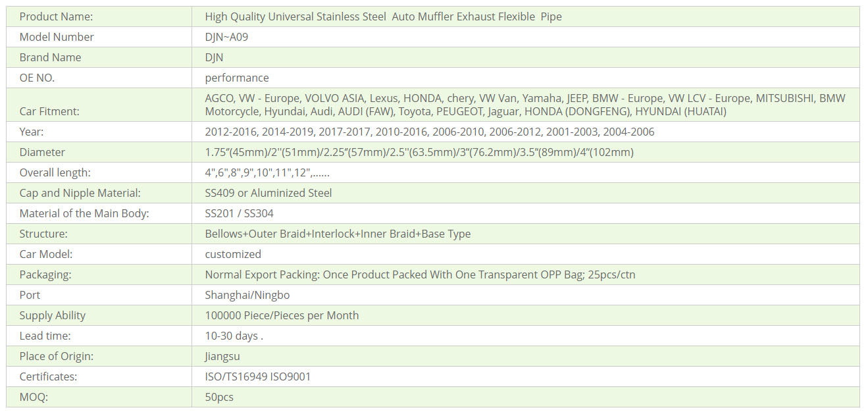
Task: Select the ISO/TS16949 ISO9001 certificates text
Action: click(x=258, y=377)
